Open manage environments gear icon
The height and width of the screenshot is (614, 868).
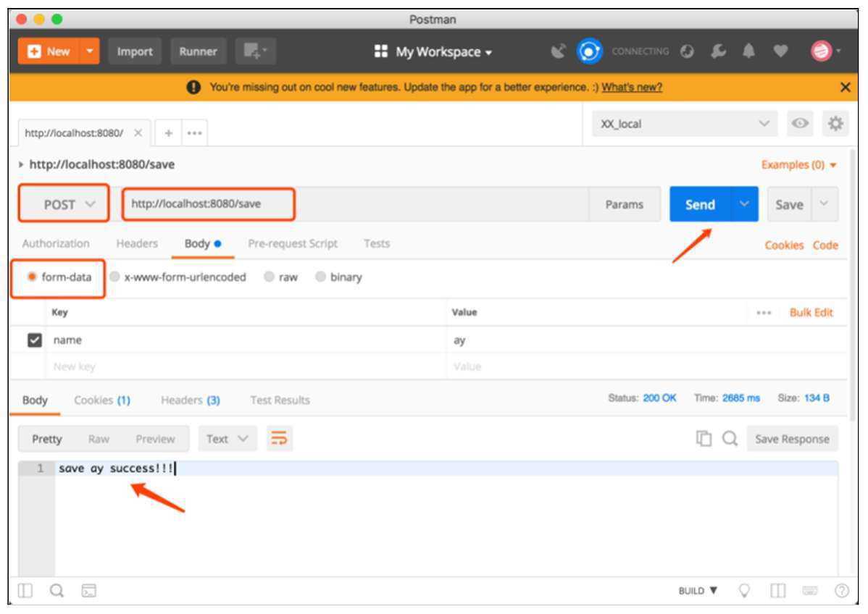pyautogui.click(x=835, y=123)
